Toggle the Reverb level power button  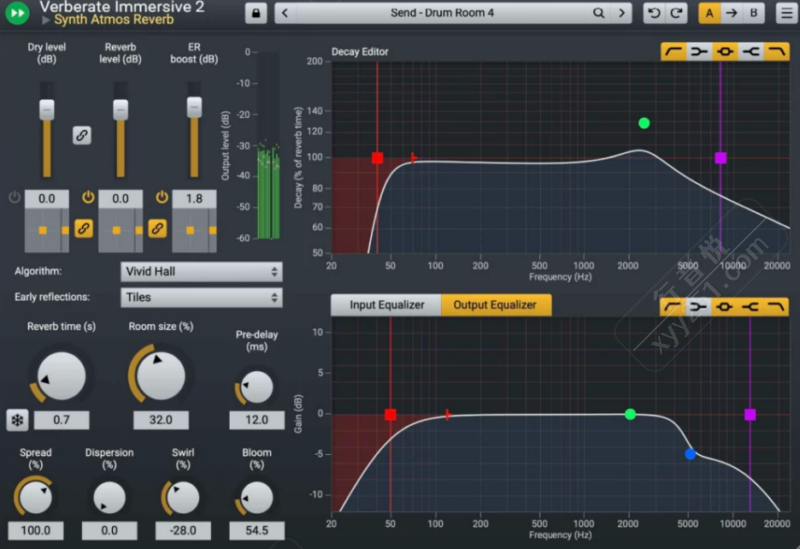tap(88, 197)
